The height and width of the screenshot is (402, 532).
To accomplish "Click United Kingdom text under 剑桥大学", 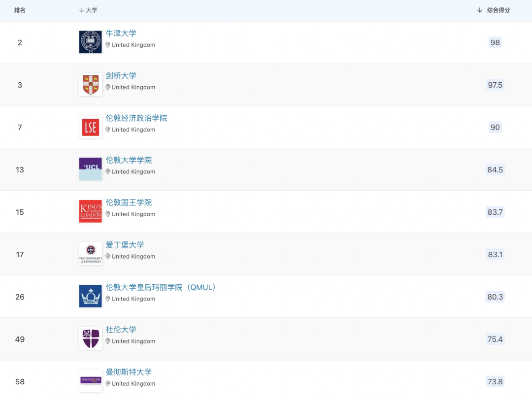I will pyautogui.click(x=133, y=87).
